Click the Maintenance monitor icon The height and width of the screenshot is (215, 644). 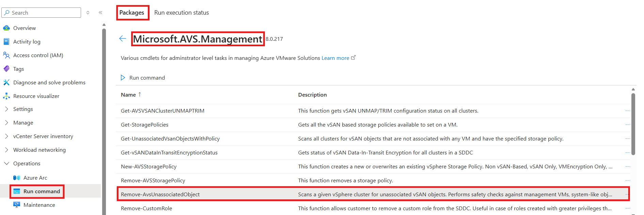click(17, 205)
